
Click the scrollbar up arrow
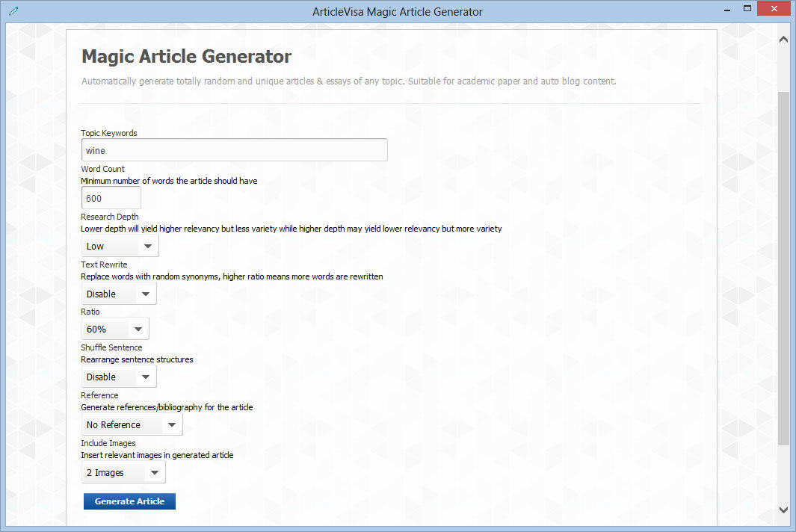tap(783, 40)
